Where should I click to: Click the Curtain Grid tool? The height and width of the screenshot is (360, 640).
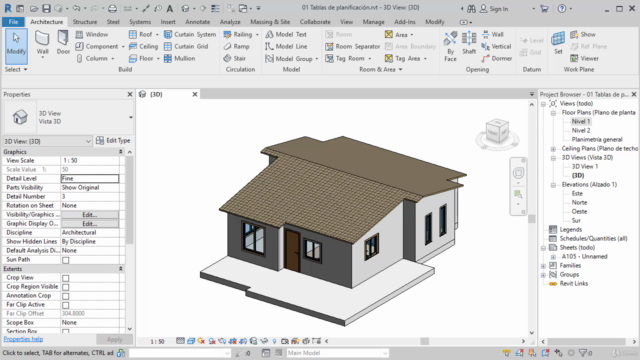pos(186,46)
